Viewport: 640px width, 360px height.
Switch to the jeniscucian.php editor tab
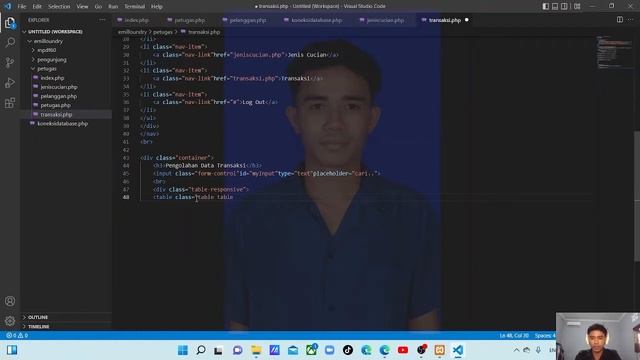click(385, 20)
